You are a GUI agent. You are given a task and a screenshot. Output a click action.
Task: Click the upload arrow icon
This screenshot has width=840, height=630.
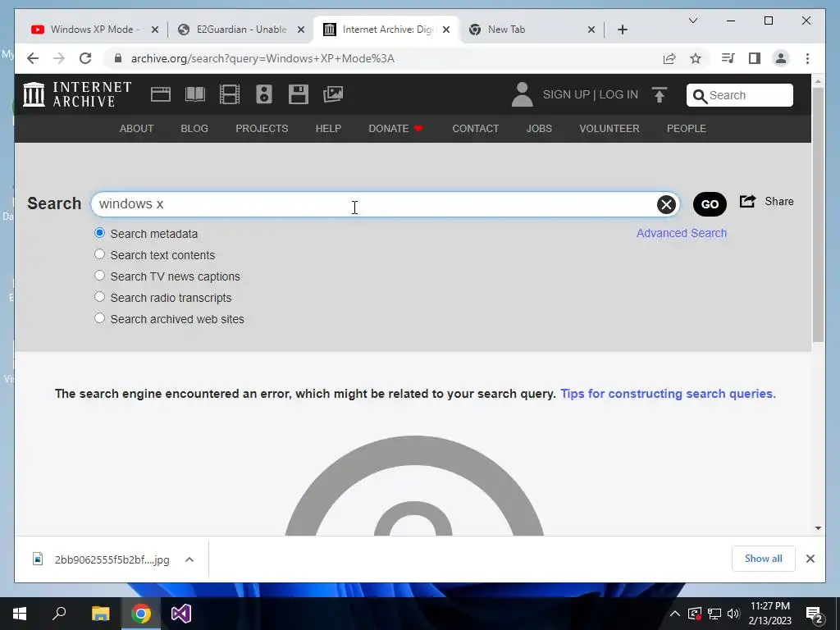[x=660, y=95]
